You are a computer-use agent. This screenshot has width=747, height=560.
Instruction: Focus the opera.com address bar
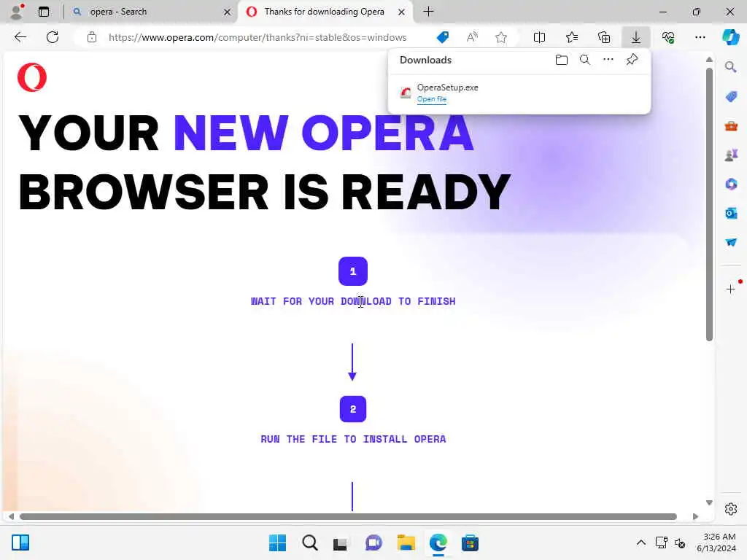(x=258, y=37)
